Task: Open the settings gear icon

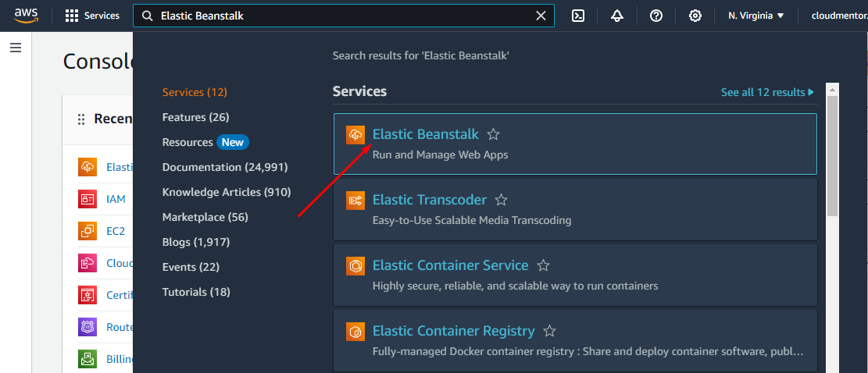Action: pos(695,16)
